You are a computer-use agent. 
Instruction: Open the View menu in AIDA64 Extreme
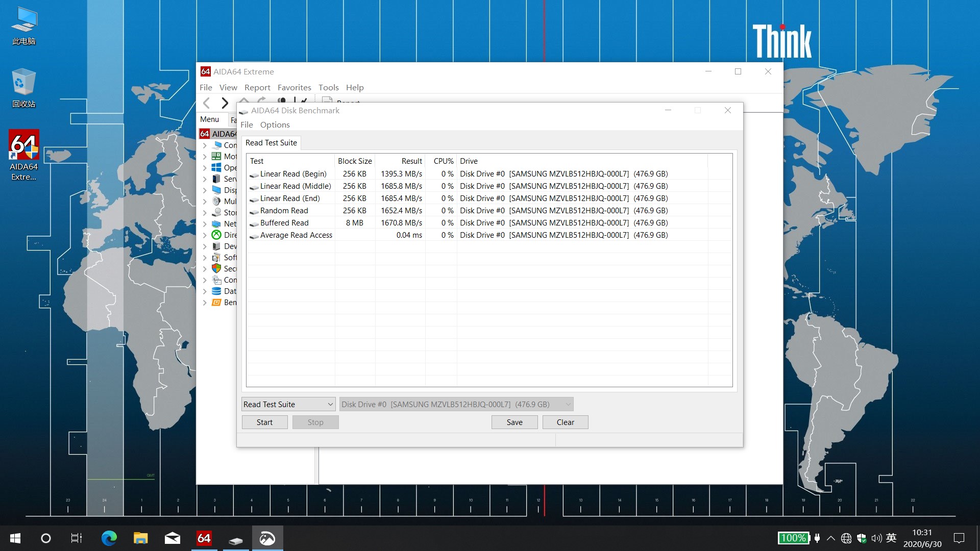228,87
